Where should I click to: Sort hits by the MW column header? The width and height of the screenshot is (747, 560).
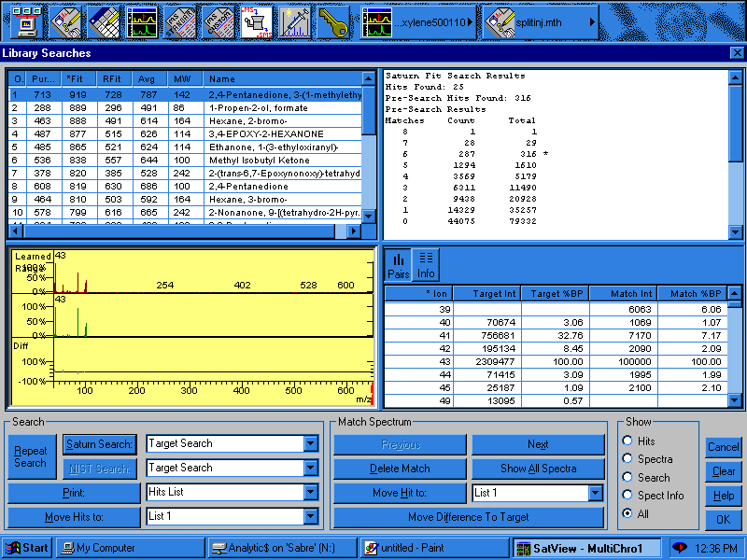185,79
